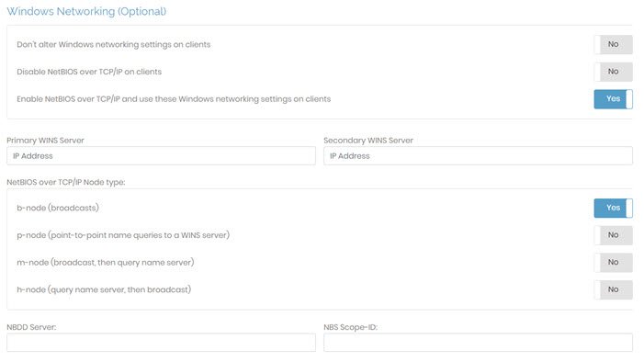Image resolution: width=644 pixels, height=362 pixels.
Task: Click the "b-node (broadcasts)" label text
Action: [x=58, y=208]
